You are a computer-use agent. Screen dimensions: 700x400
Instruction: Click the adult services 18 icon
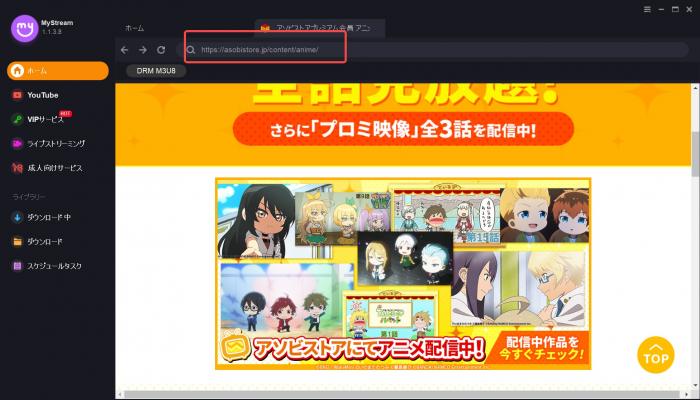[17, 168]
